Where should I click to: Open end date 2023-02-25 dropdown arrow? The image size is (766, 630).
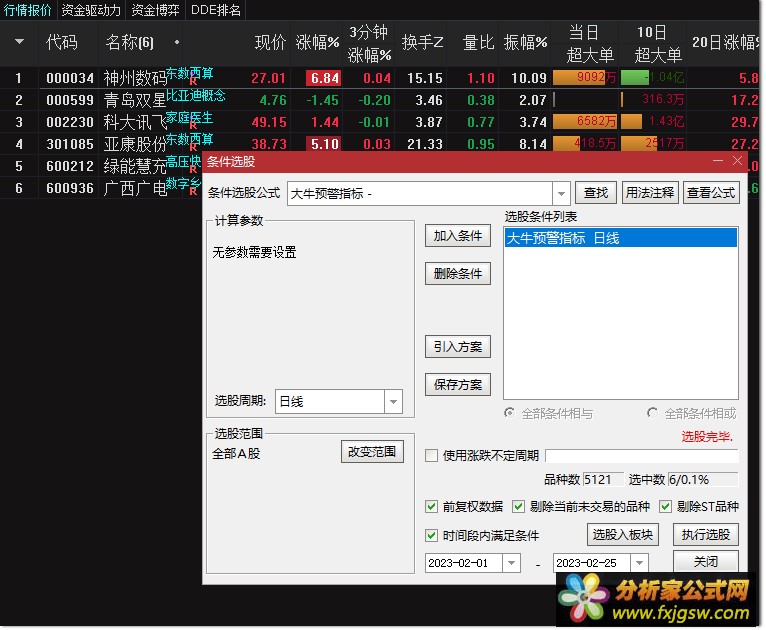tap(639, 563)
